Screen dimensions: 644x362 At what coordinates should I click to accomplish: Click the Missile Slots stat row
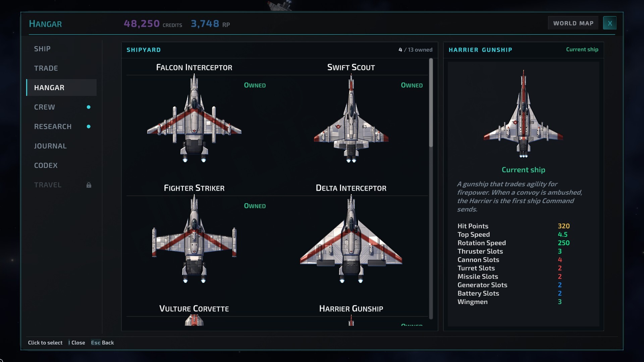point(514,277)
